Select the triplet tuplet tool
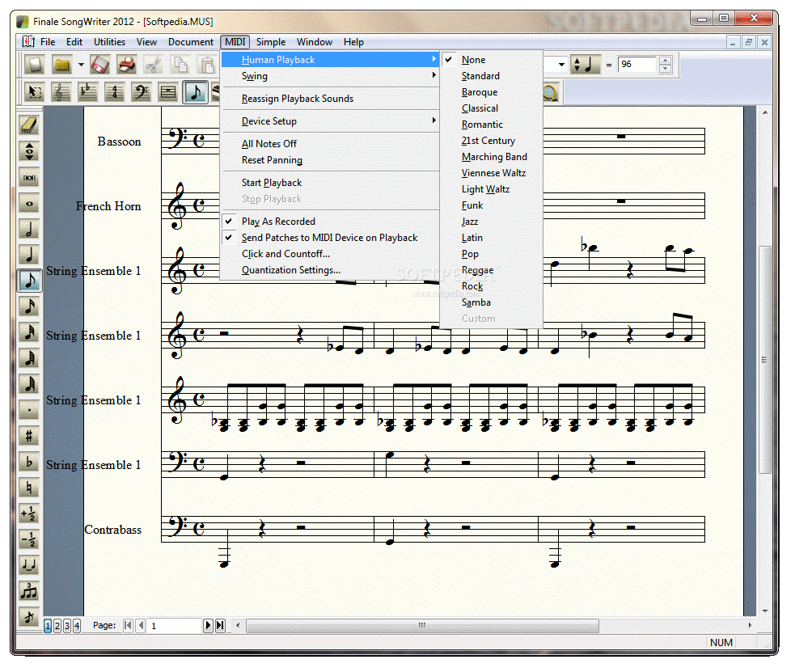 click(x=29, y=591)
